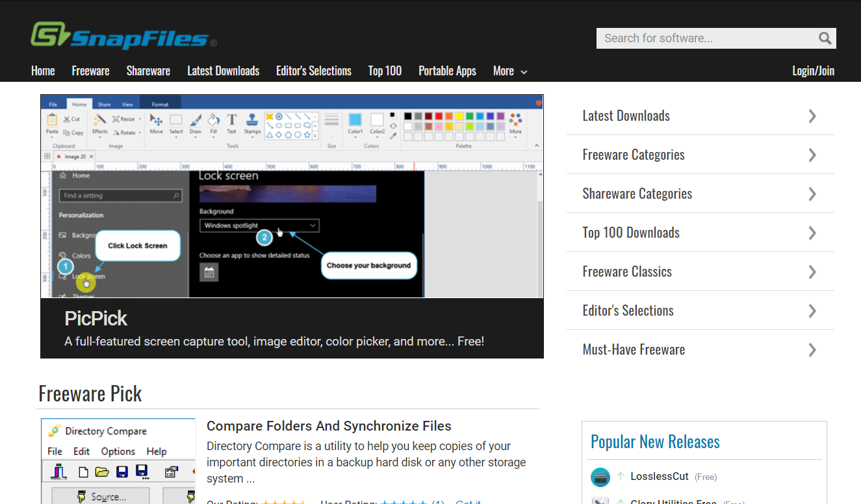Expand the Shareware Categories chevron

[812, 194]
